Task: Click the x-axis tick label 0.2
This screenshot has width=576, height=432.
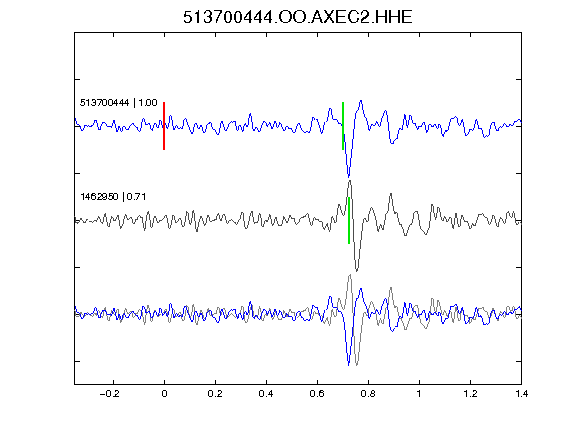Action: [x=215, y=394]
